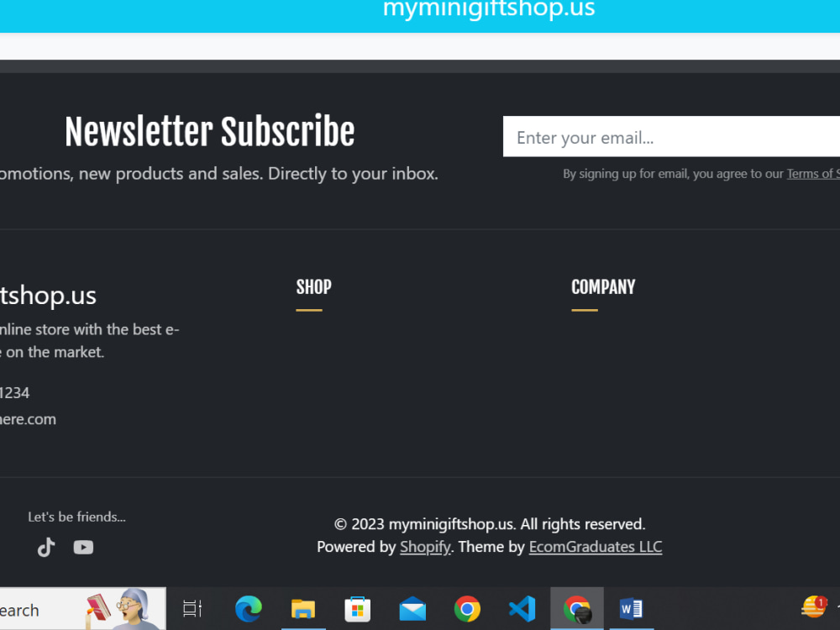840x630 pixels.
Task: Focus the Enter your email field
Action: point(671,137)
